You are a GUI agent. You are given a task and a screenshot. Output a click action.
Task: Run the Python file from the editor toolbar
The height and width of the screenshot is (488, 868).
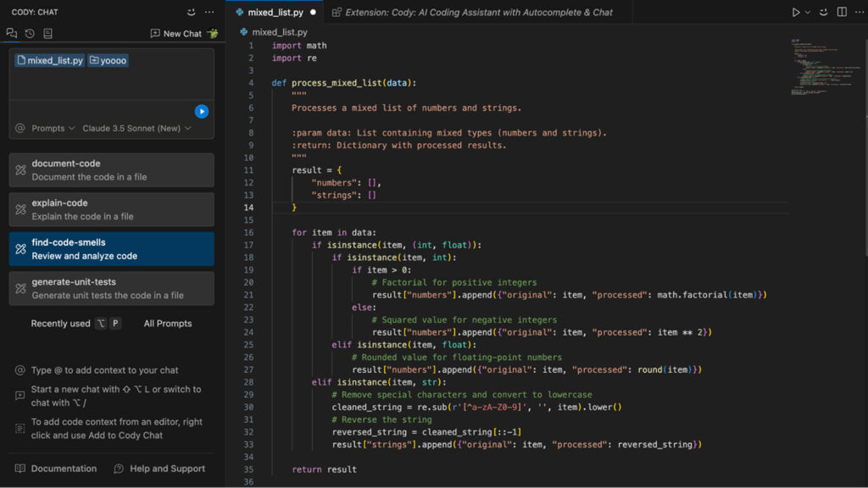pyautogui.click(x=797, y=12)
